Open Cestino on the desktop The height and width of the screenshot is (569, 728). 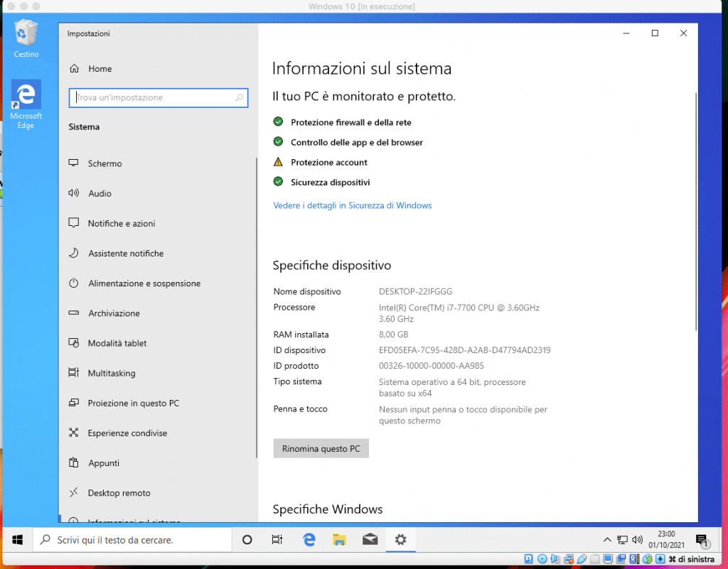click(26, 38)
